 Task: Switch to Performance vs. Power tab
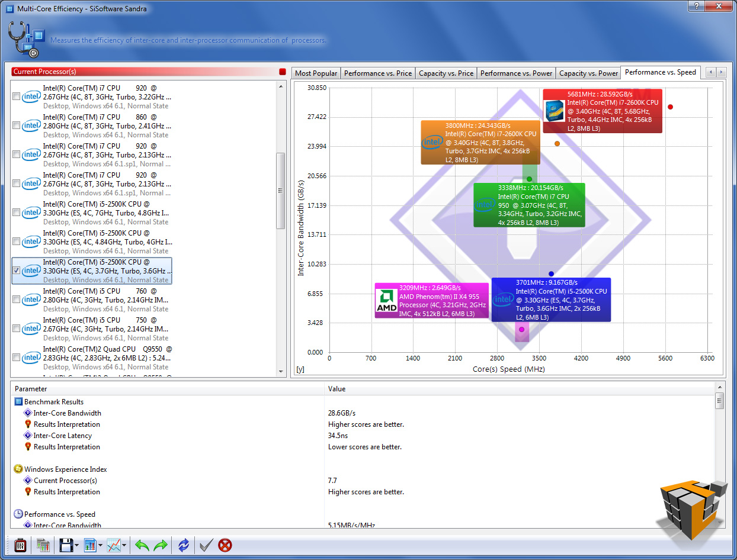(516, 73)
